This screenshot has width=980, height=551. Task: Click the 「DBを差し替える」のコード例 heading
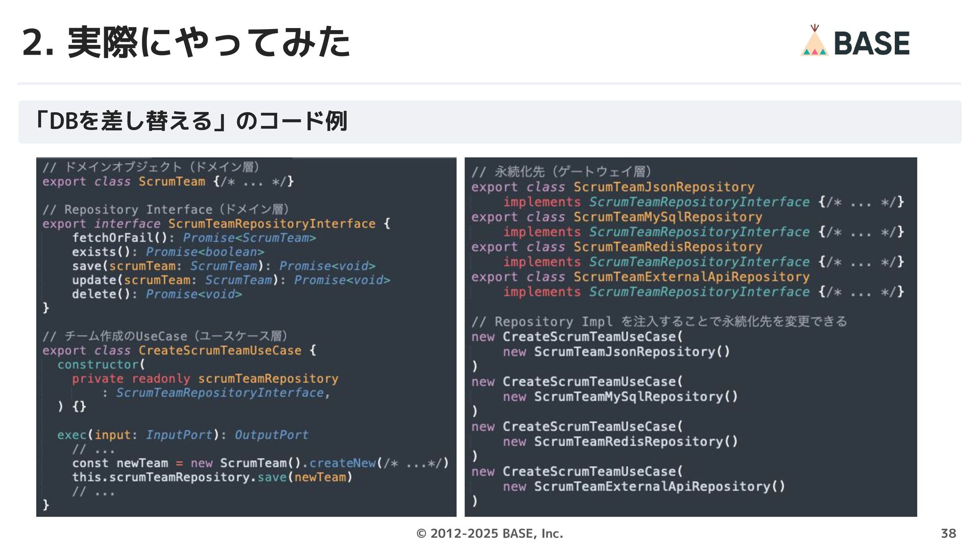190,121
